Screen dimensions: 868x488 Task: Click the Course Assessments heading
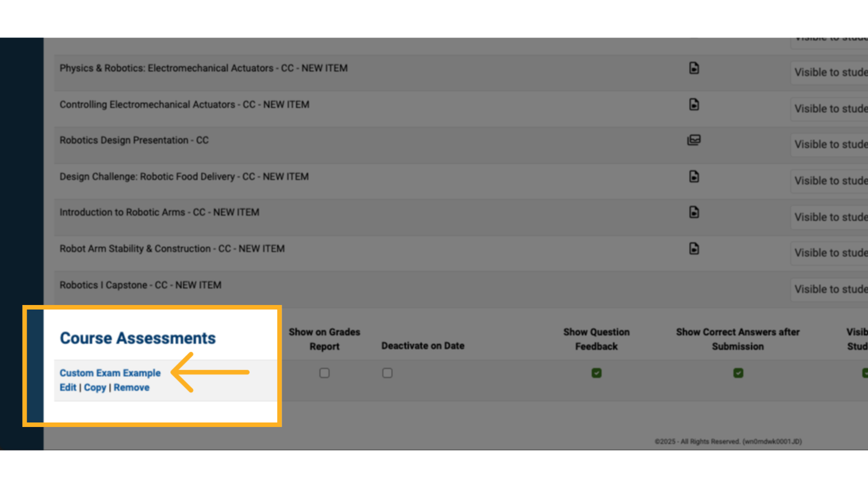138,338
